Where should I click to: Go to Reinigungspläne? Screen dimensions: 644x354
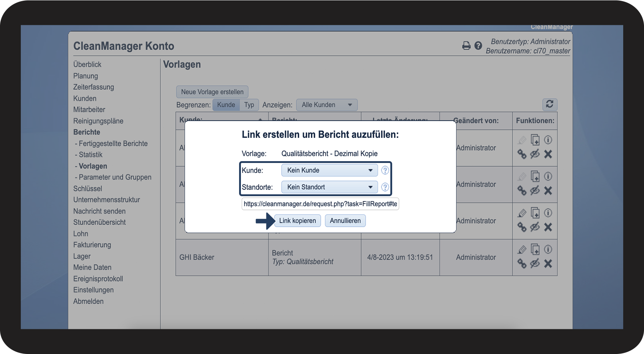pyautogui.click(x=98, y=121)
